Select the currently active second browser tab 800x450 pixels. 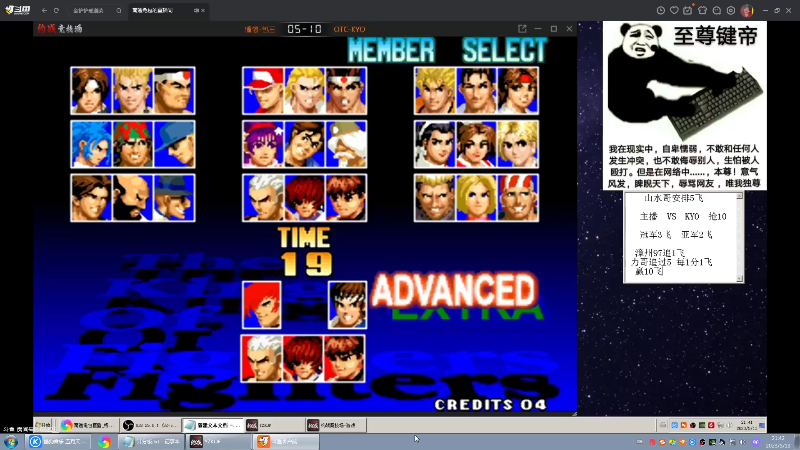coord(166,10)
